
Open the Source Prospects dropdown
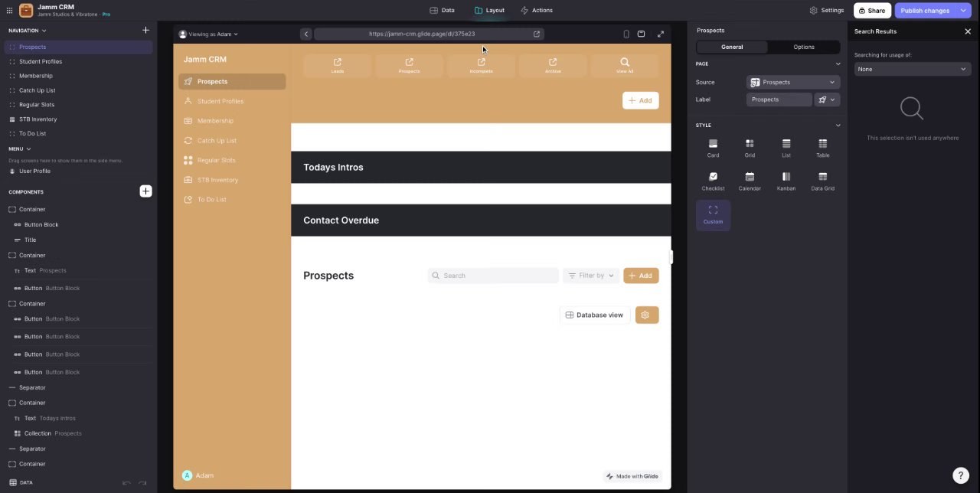[x=793, y=82]
